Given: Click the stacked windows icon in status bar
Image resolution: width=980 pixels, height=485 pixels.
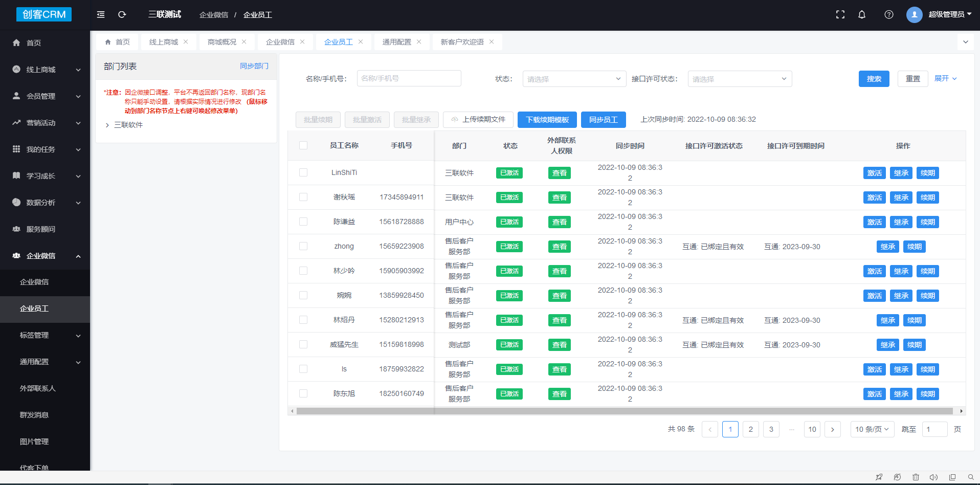Looking at the screenshot, I should tap(952, 477).
